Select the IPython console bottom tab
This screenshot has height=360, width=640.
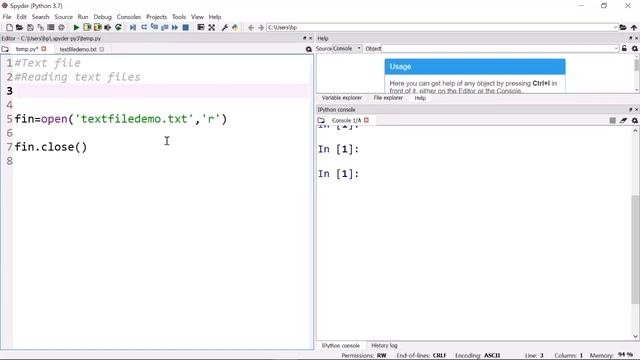[341, 345]
